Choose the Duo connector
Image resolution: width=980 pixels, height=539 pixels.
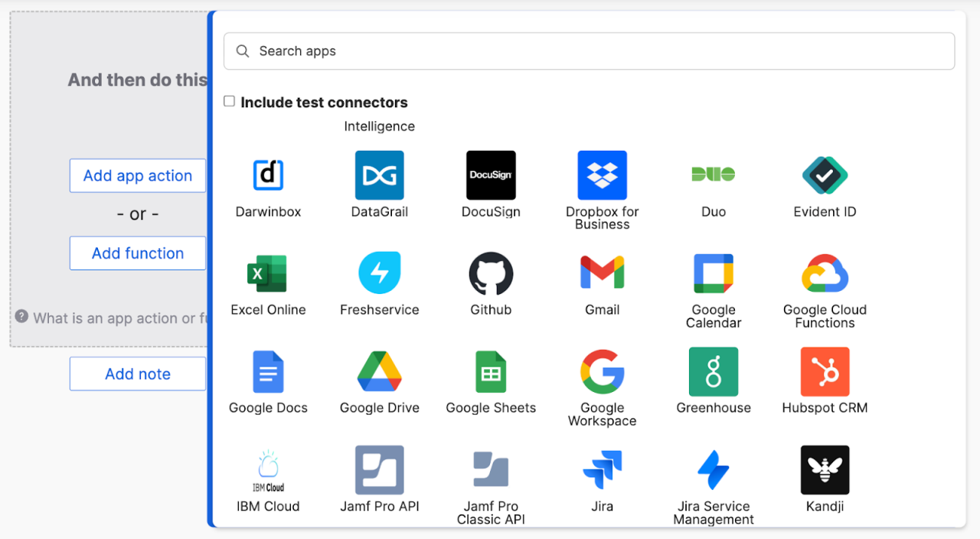pyautogui.click(x=713, y=175)
